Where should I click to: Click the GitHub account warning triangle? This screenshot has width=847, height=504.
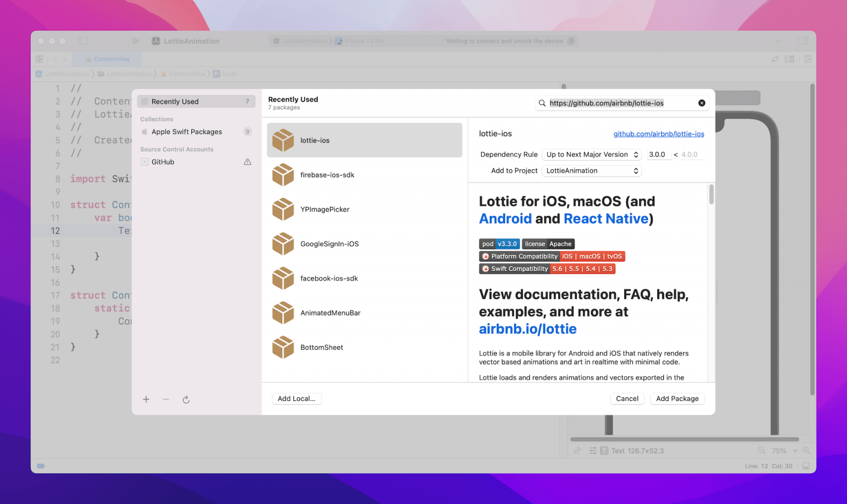248,162
